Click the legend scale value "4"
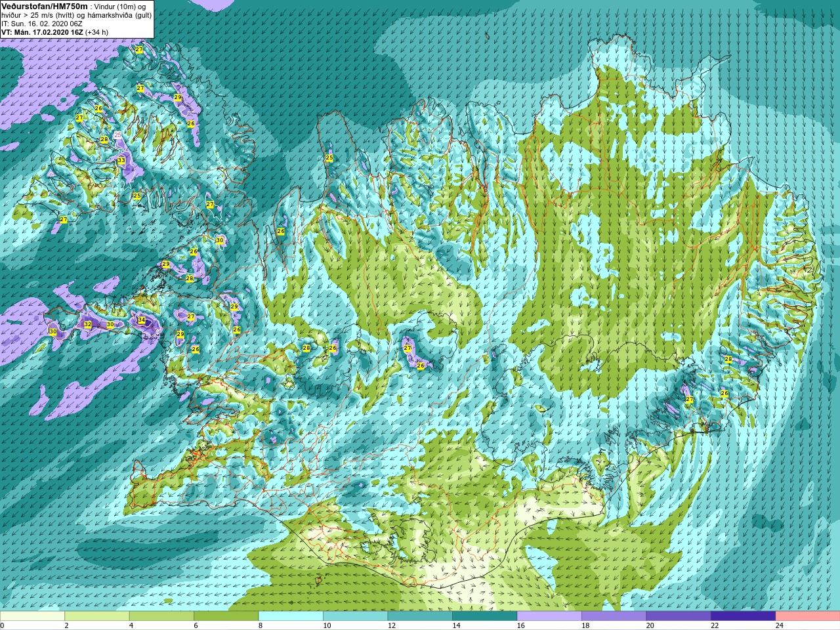This screenshot has width=840, height=630. 131,626
